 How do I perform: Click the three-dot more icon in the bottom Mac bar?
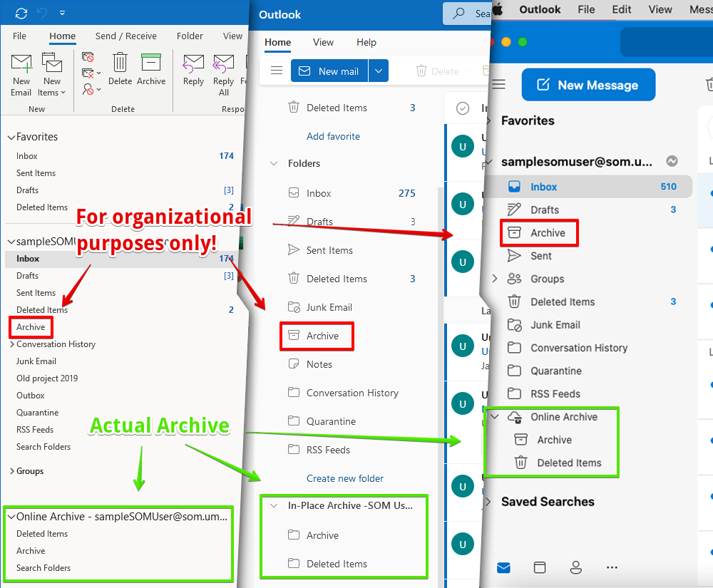(x=611, y=567)
